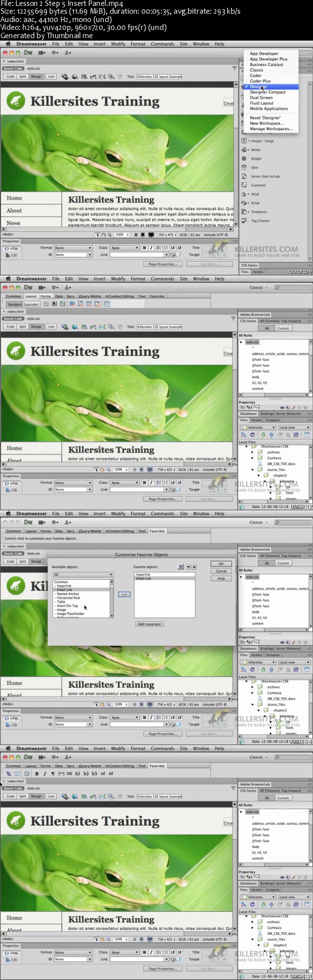The height and width of the screenshot is (980, 313).
Task: Insert unordered list with the ul icon
Action: click(103, 774)
